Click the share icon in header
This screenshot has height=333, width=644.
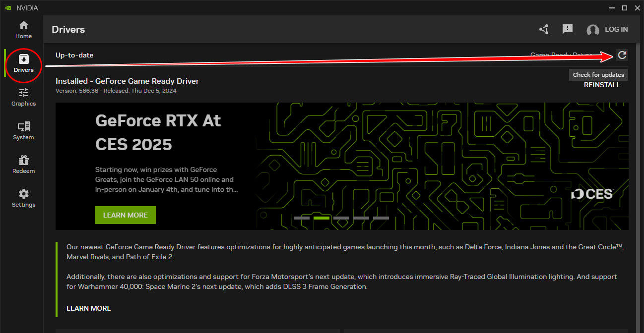pos(544,29)
